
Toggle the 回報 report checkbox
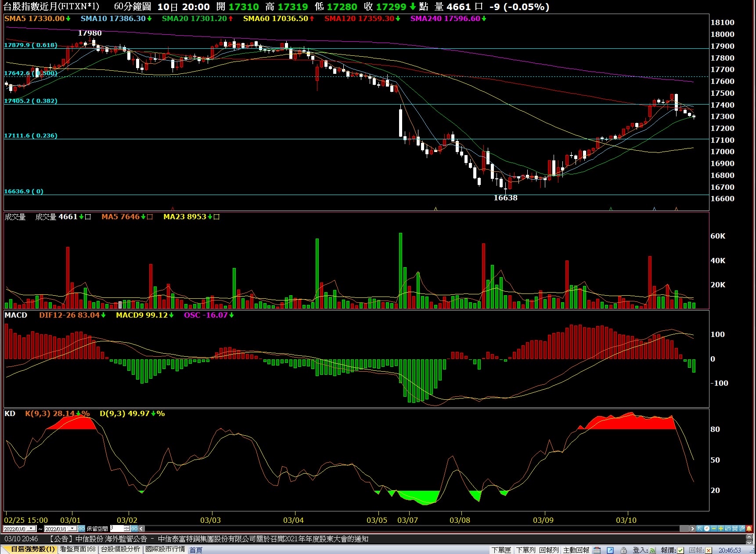pyautogui.click(x=709, y=550)
